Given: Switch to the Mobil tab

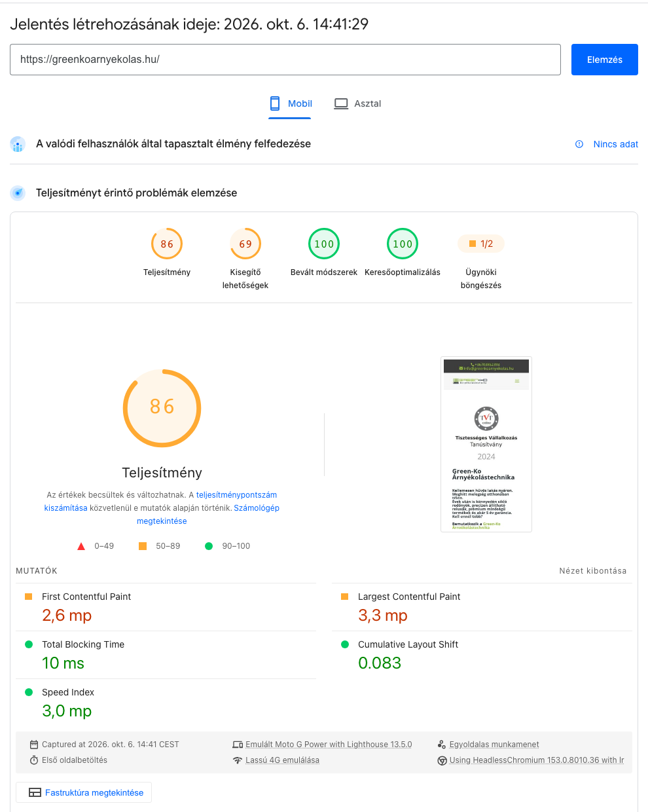Looking at the screenshot, I should coord(290,103).
